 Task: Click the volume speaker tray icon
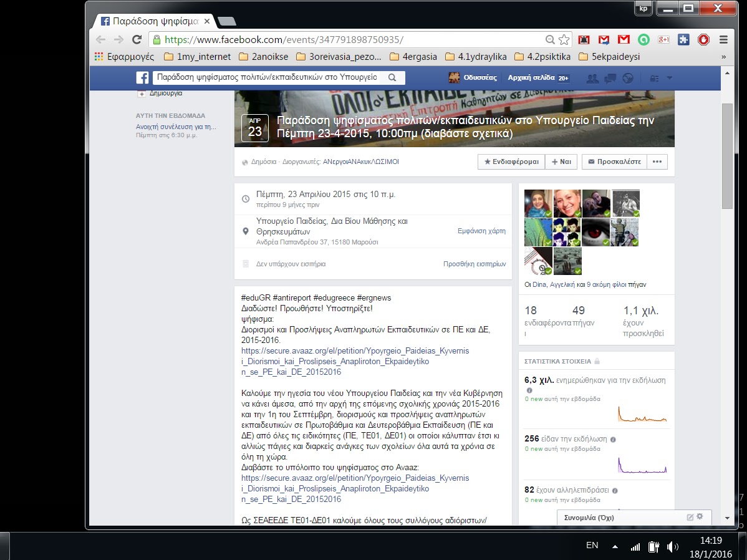click(673, 547)
